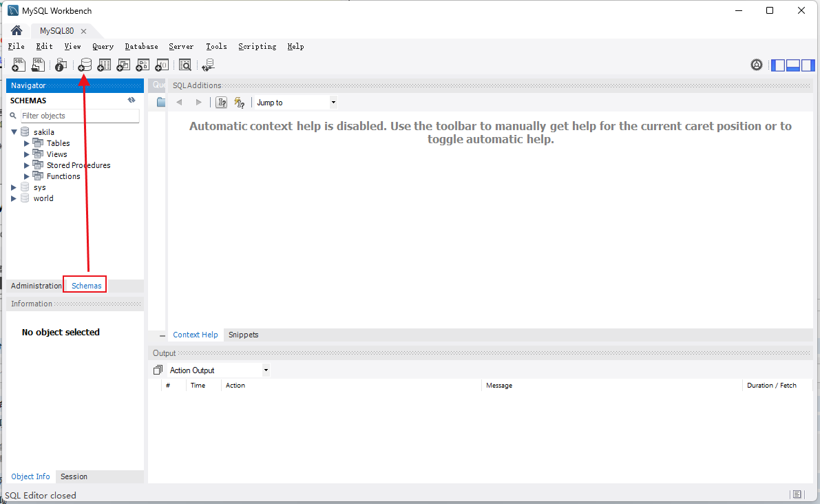The height and width of the screenshot is (504, 820).
Task: Create a new SQL tab icon
Action: (19, 65)
